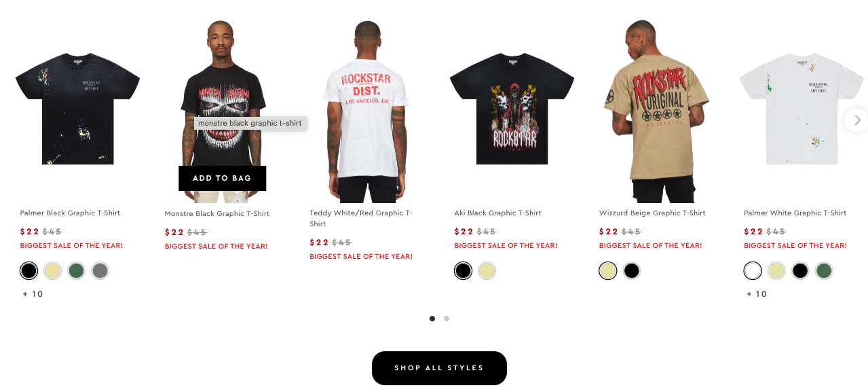868x392 pixels.
Task: Add Monstre Black T-Shirt to bag
Action: (x=223, y=178)
